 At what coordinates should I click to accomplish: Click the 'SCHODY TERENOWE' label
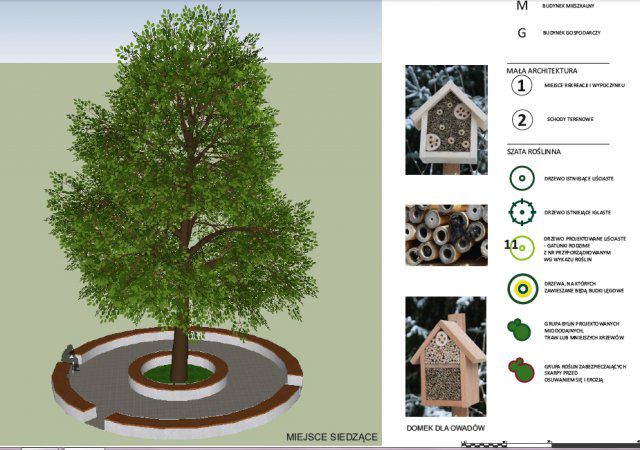(570, 119)
